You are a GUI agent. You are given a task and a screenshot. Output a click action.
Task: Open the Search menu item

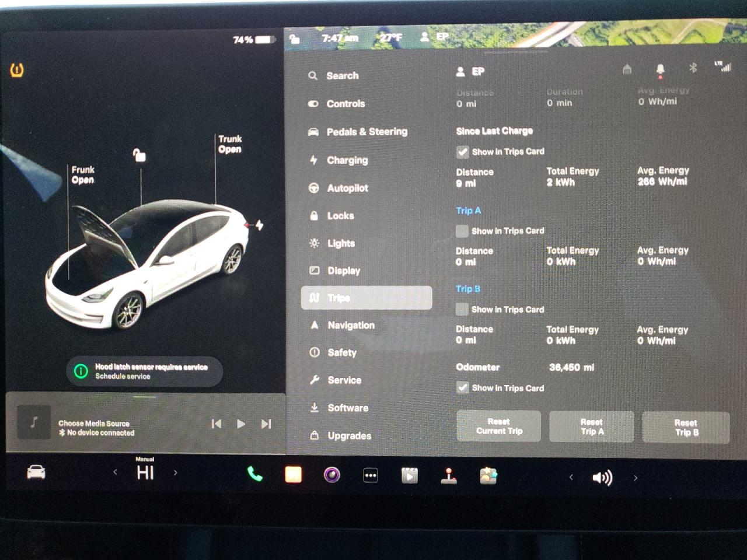[x=334, y=76]
